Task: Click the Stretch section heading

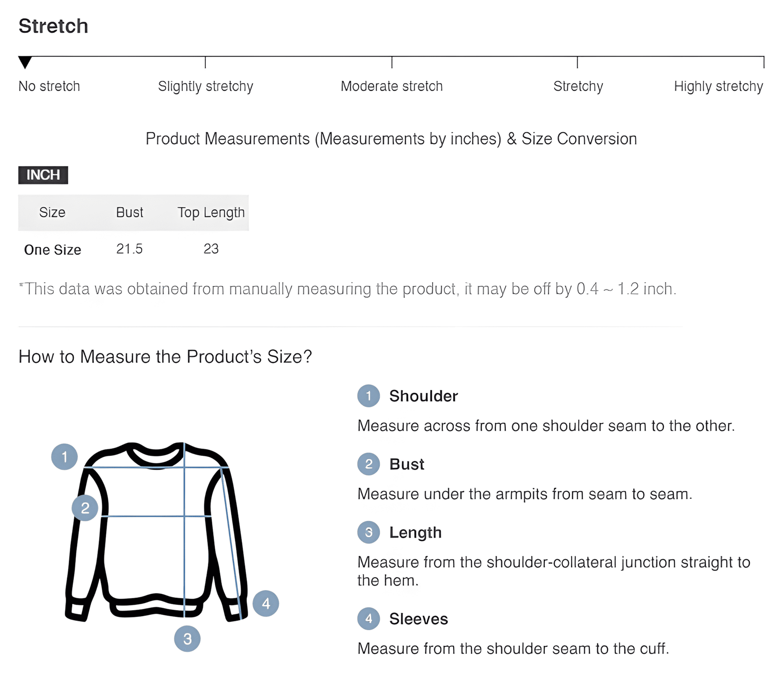Action: tap(53, 26)
